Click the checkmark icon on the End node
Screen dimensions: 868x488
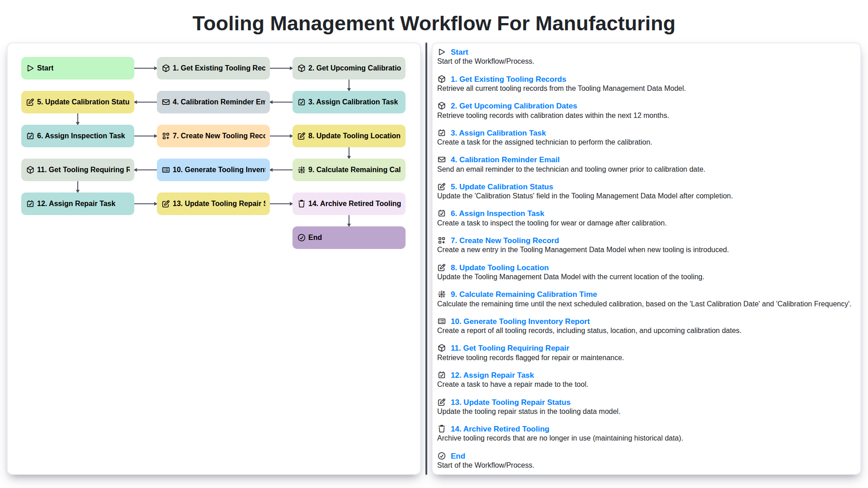(301, 237)
